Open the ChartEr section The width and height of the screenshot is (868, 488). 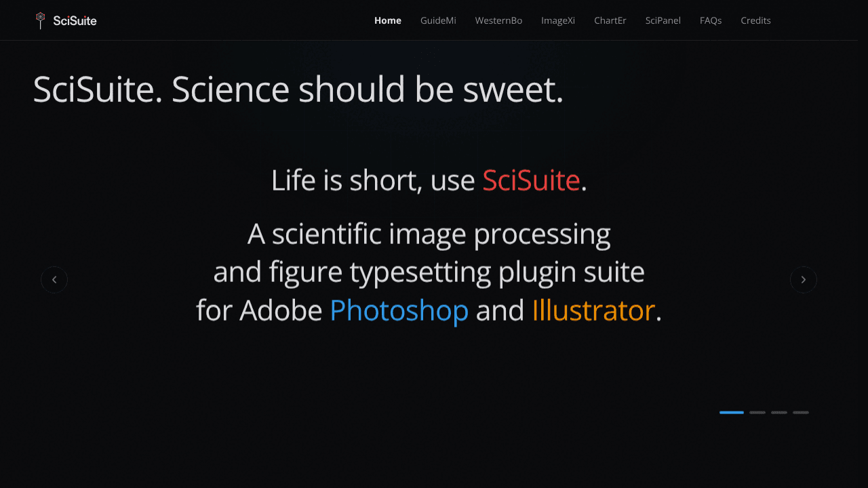click(610, 20)
